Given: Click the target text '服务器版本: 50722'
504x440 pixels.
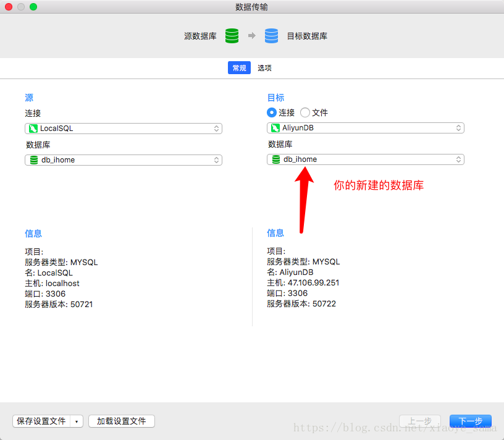Looking at the screenshot, I should (x=301, y=303).
